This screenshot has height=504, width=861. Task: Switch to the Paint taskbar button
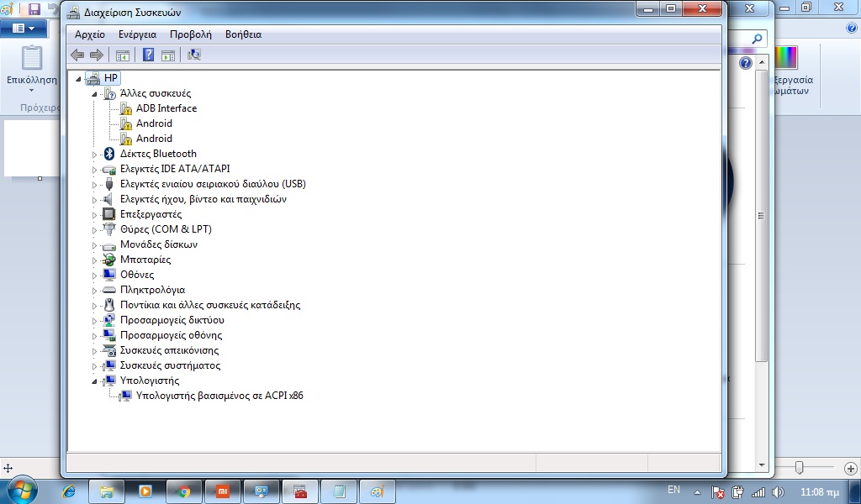coord(378,491)
